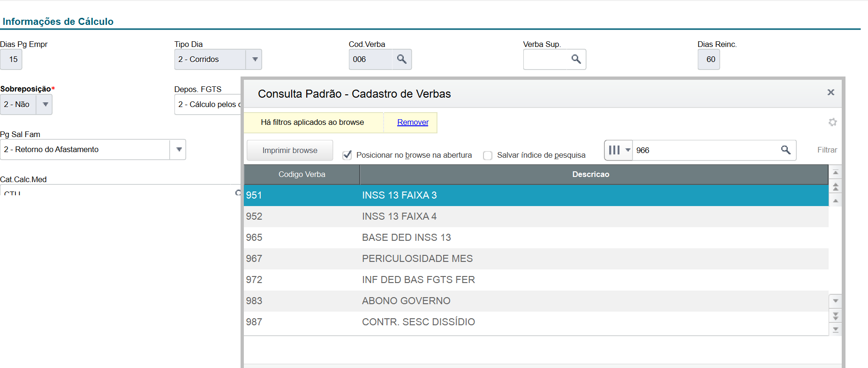Expand the Tipo Dia dropdown
This screenshot has height=368, width=868.
pos(255,59)
